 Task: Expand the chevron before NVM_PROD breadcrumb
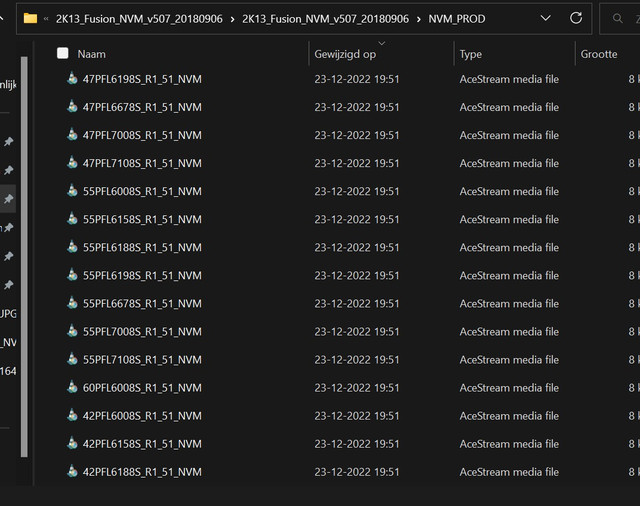(x=418, y=19)
